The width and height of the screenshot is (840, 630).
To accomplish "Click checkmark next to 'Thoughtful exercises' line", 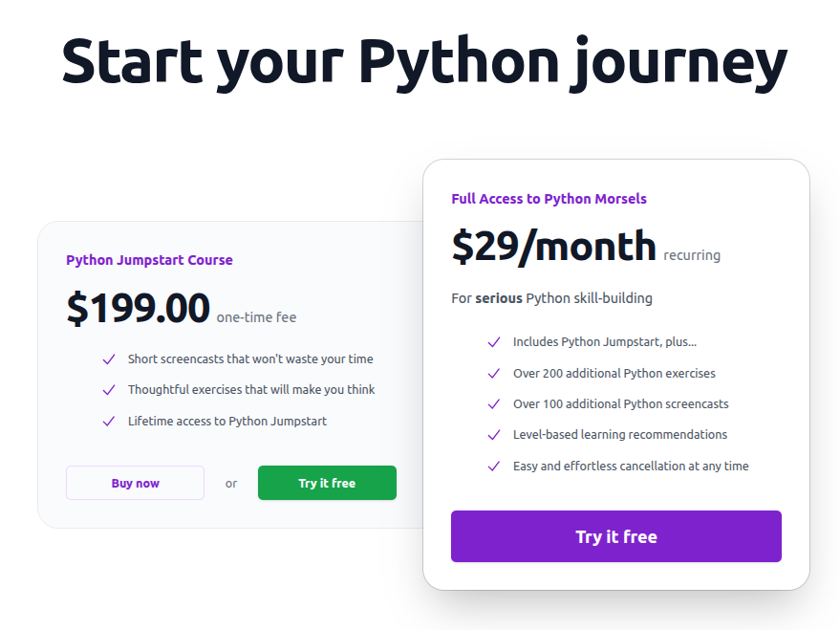I will [109, 390].
